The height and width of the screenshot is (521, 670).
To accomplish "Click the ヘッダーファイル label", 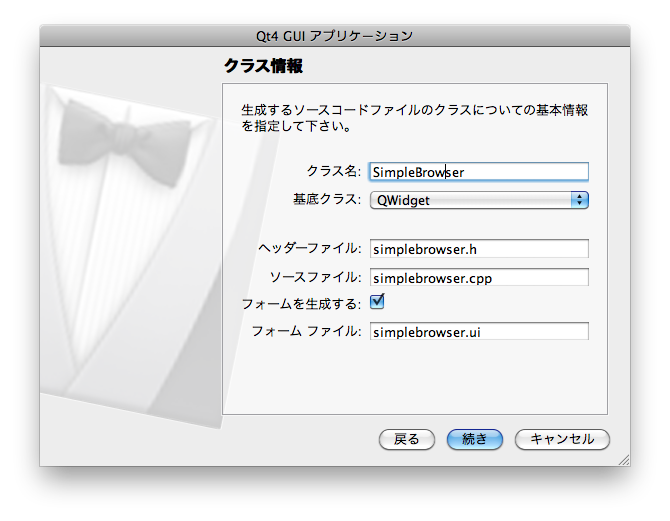I will [x=309, y=249].
